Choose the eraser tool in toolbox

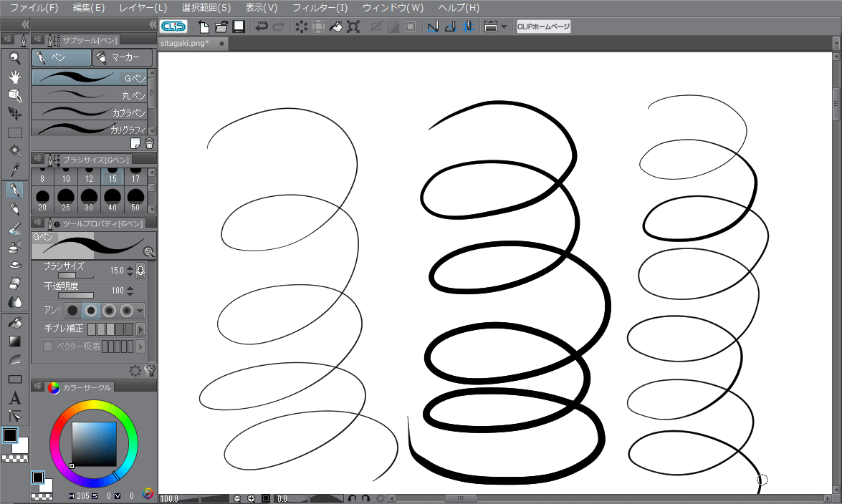point(14,283)
